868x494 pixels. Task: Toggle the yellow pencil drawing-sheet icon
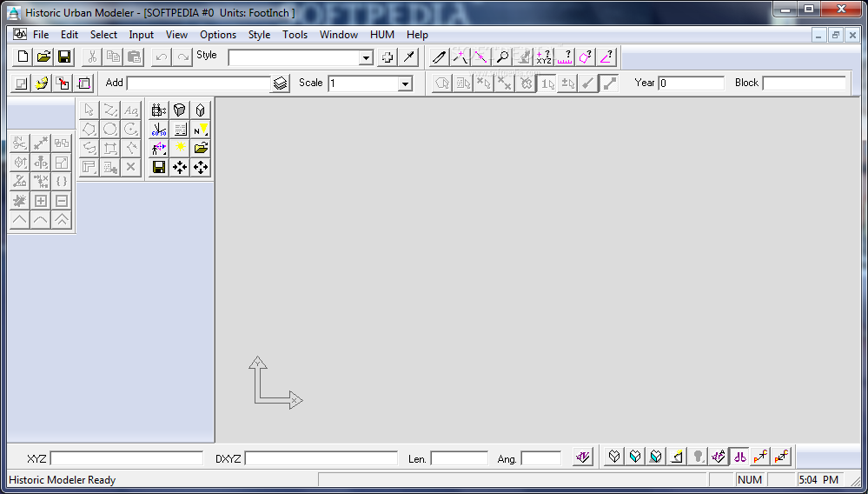[677, 457]
